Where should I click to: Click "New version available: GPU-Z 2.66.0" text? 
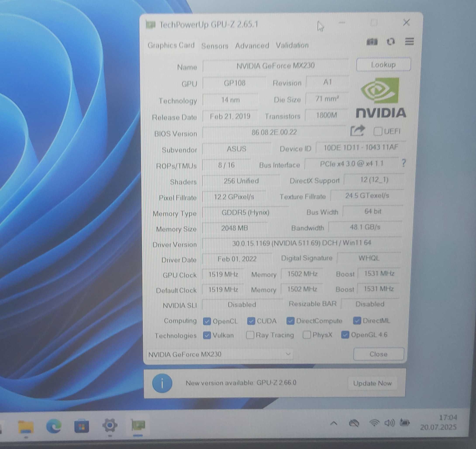241,383
